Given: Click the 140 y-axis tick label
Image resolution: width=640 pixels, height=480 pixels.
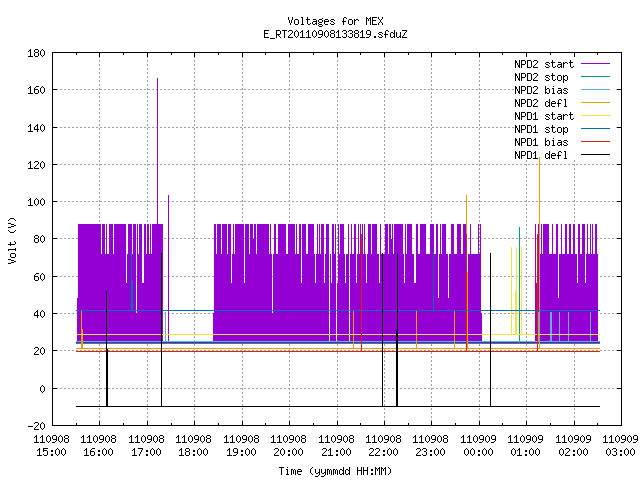Looking at the screenshot, I should pos(36,128).
